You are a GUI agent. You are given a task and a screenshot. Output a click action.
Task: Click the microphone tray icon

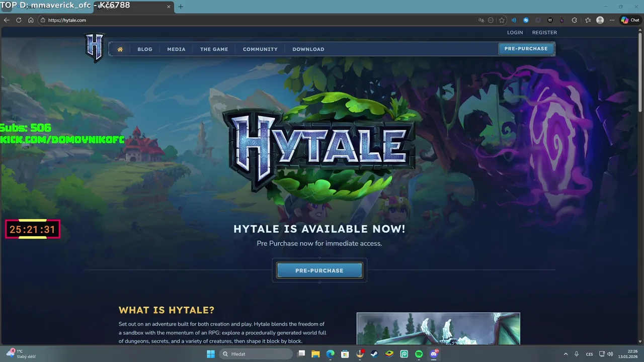pyautogui.click(x=577, y=354)
